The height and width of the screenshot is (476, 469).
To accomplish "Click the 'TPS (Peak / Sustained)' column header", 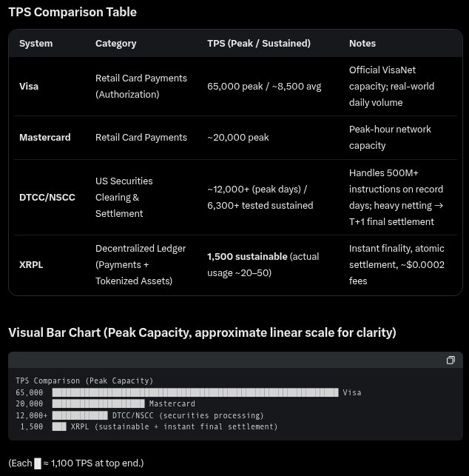I will 259,44.
